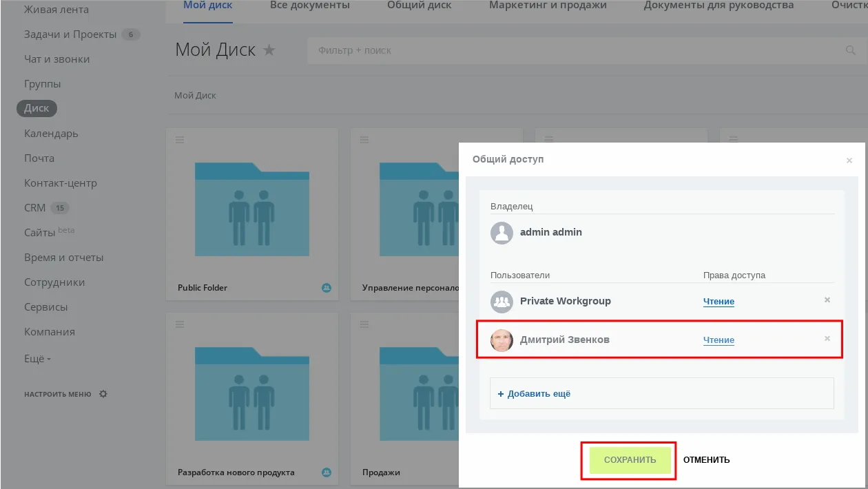Open CRM in the left sidebar
868x489 pixels.
(x=35, y=208)
